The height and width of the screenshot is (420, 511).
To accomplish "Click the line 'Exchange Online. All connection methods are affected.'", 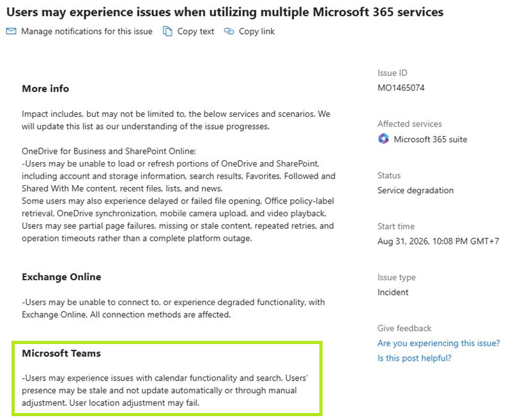I will (x=126, y=315).
